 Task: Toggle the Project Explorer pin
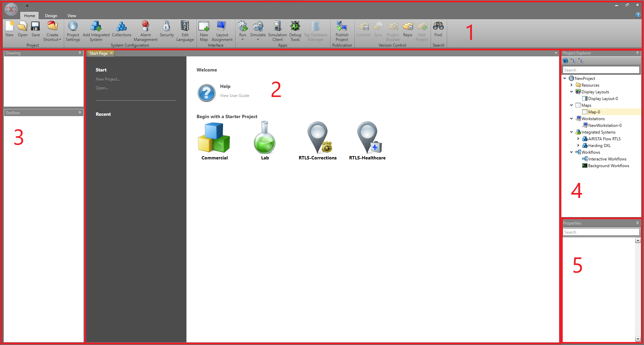coord(637,53)
